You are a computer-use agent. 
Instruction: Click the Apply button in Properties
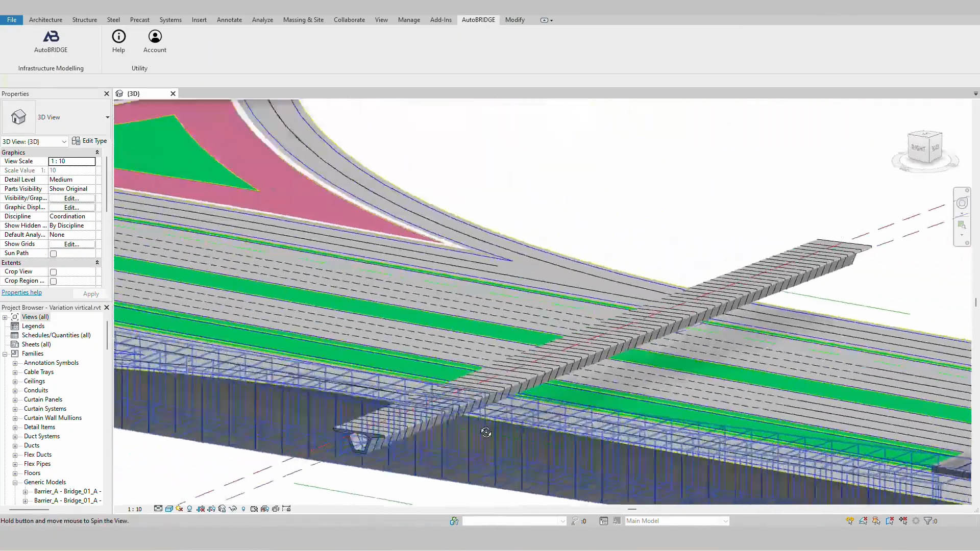pyautogui.click(x=91, y=294)
